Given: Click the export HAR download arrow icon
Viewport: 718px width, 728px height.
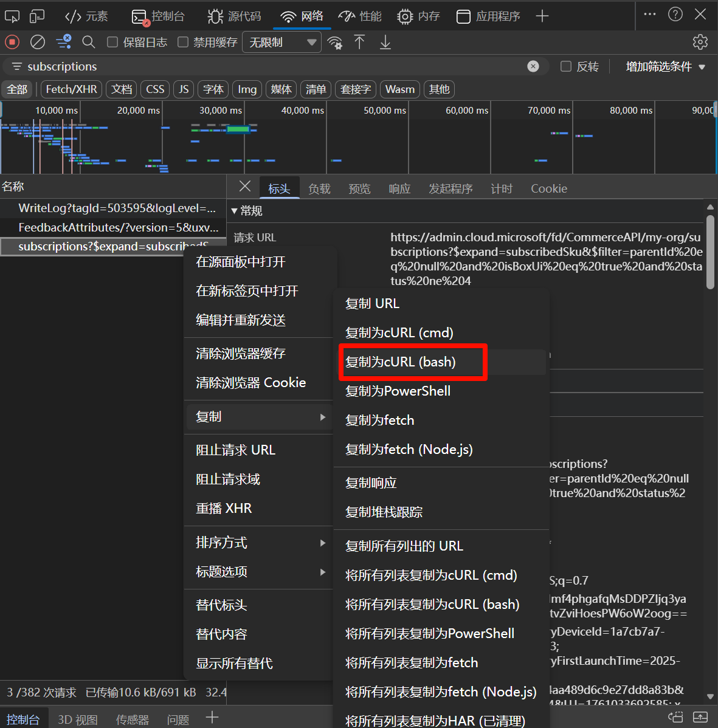Looking at the screenshot, I should pos(385,42).
